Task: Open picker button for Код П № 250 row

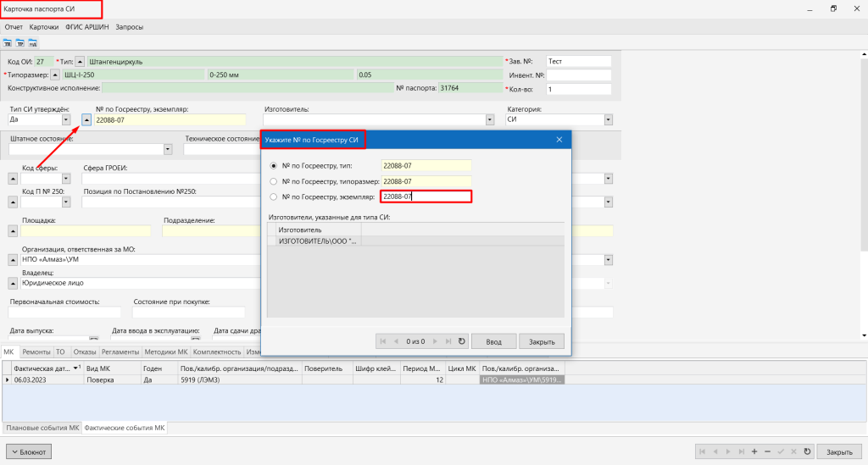Action: pyautogui.click(x=13, y=202)
